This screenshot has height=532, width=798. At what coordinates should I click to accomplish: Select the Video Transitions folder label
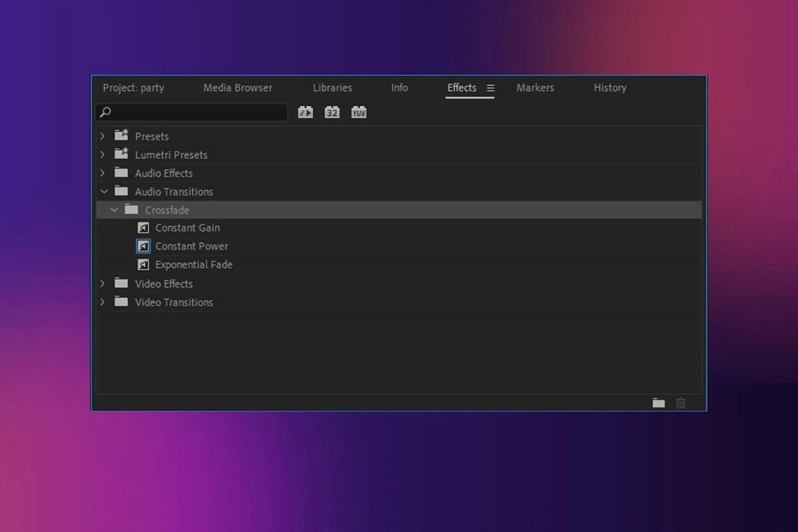174,303
